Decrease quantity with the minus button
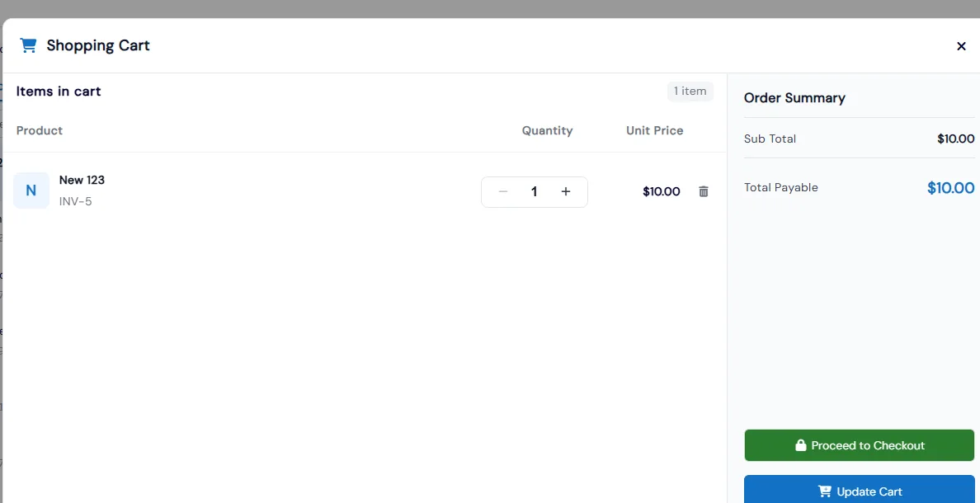The width and height of the screenshot is (980, 503). click(503, 192)
